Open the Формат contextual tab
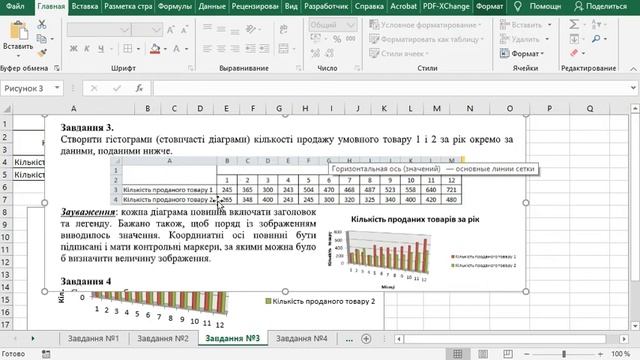This screenshot has height=360, width=640. point(489,7)
